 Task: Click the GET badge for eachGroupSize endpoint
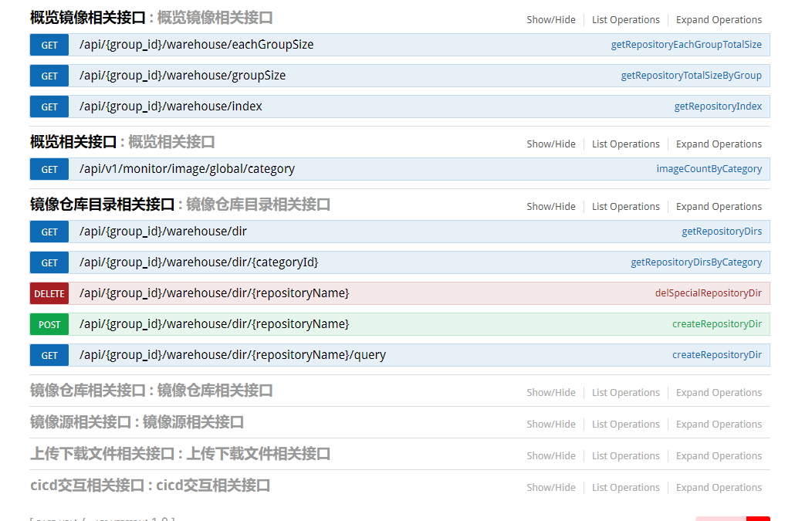(x=49, y=45)
